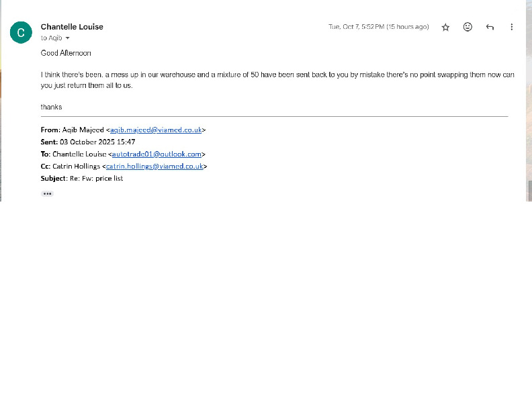Click the "Good Afternoon" greeting line
Viewport: 532px width, 411px height.
pos(66,53)
